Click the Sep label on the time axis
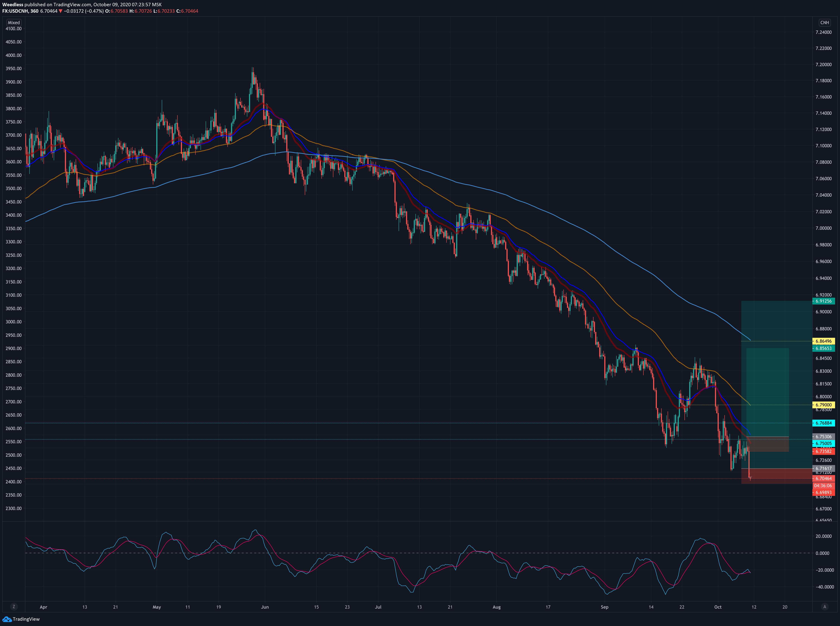The height and width of the screenshot is (626, 840). point(605,607)
